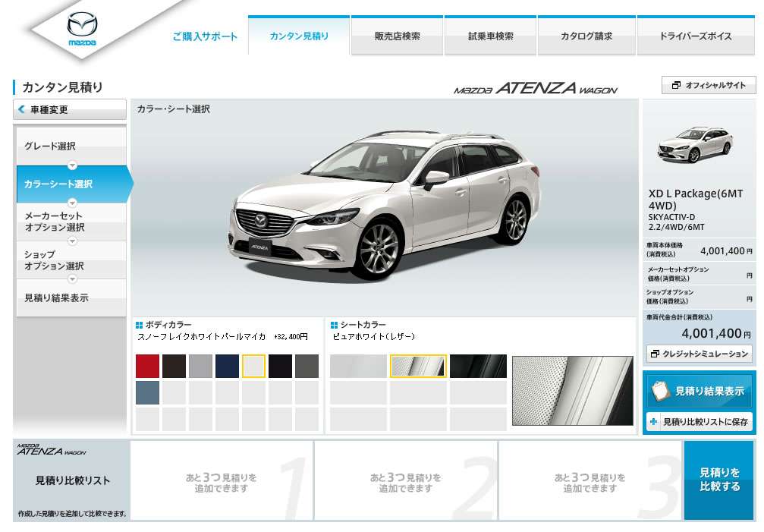Switch to the 販売店検索 tab
The height and width of the screenshot is (532, 764).
click(397, 35)
